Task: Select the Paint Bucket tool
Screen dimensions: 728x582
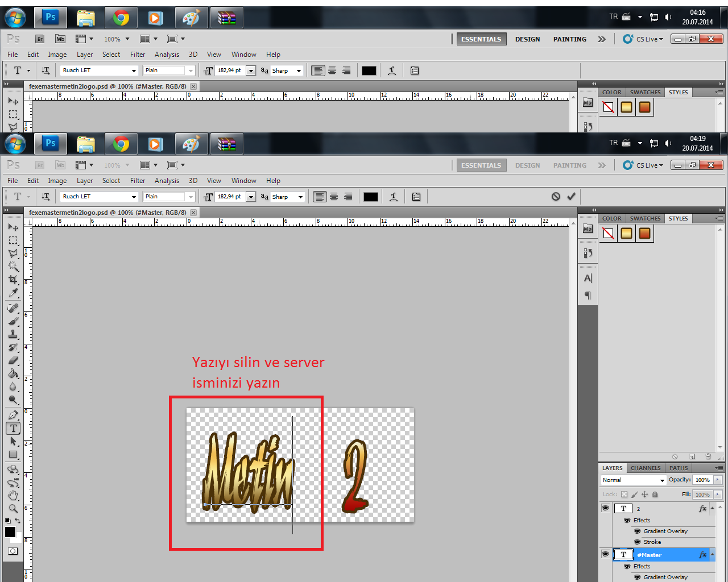Action: point(13,373)
